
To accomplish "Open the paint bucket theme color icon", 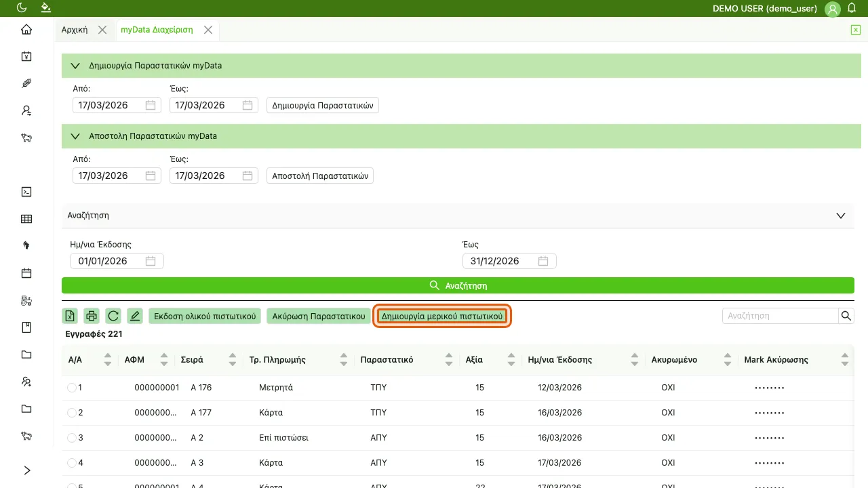I will 46,8.
